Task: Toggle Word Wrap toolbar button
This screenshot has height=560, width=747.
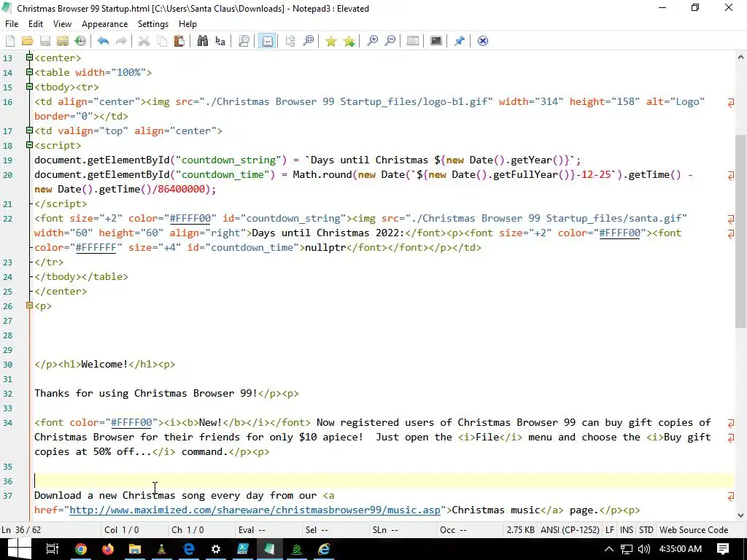Action: point(267,41)
